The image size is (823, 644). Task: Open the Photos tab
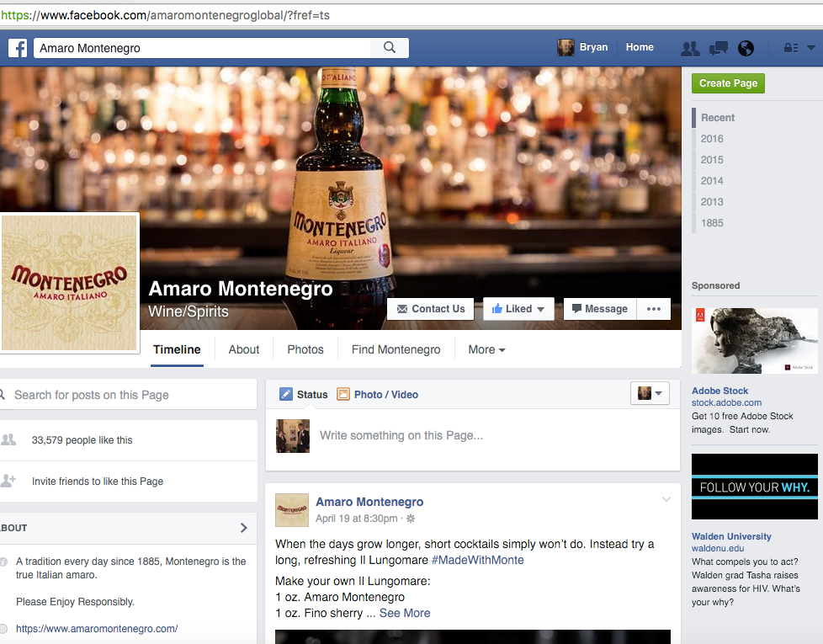(305, 349)
